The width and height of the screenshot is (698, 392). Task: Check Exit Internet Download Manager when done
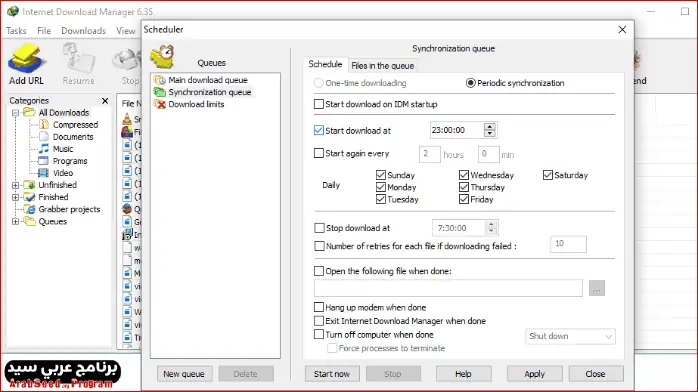[x=319, y=320]
